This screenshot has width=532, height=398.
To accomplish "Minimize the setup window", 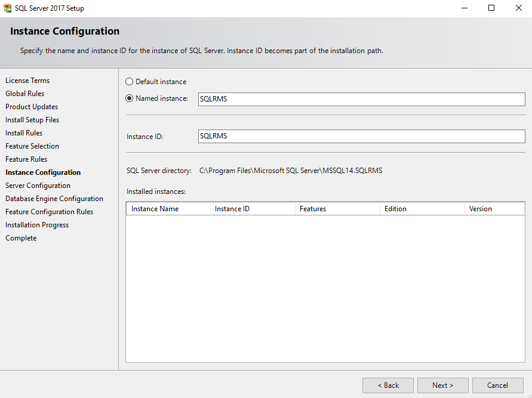I will click(465, 8).
